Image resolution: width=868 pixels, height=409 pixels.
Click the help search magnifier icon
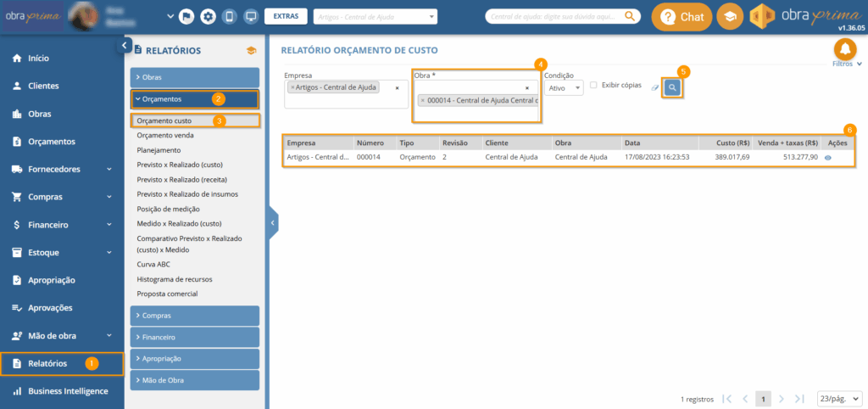(x=630, y=16)
